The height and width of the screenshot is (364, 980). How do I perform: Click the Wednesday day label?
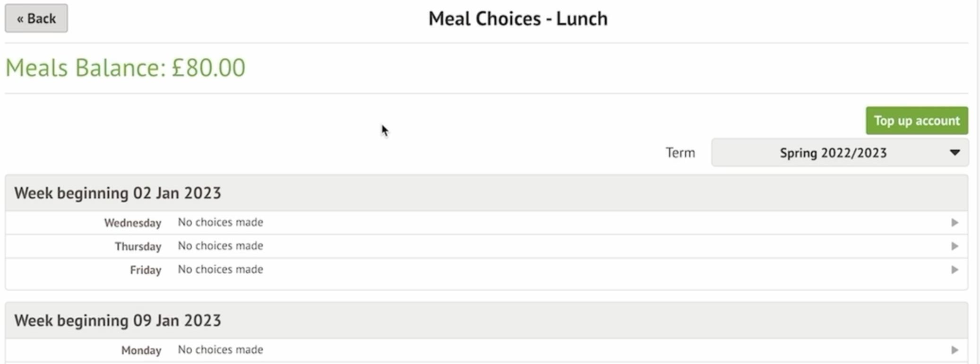click(133, 223)
